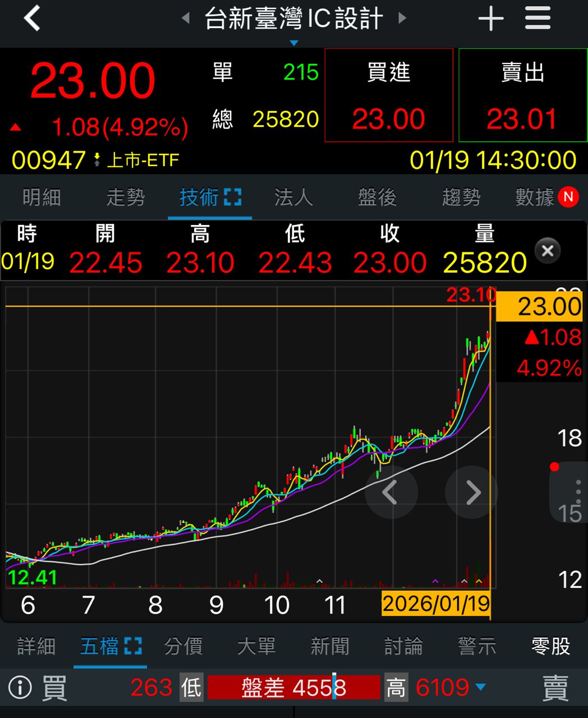Tap the plus icon to add stock
This screenshot has width=588, height=718.
point(490,19)
